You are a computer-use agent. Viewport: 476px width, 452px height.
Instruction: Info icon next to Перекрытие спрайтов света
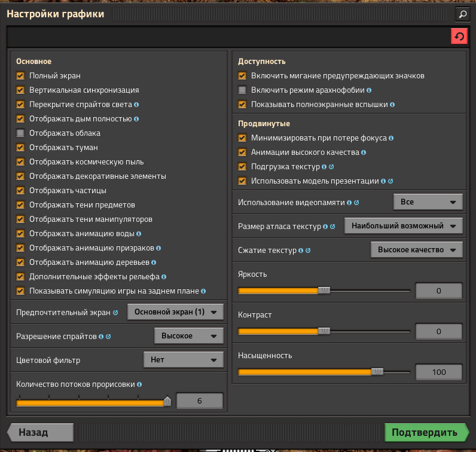pyautogui.click(x=136, y=105)
